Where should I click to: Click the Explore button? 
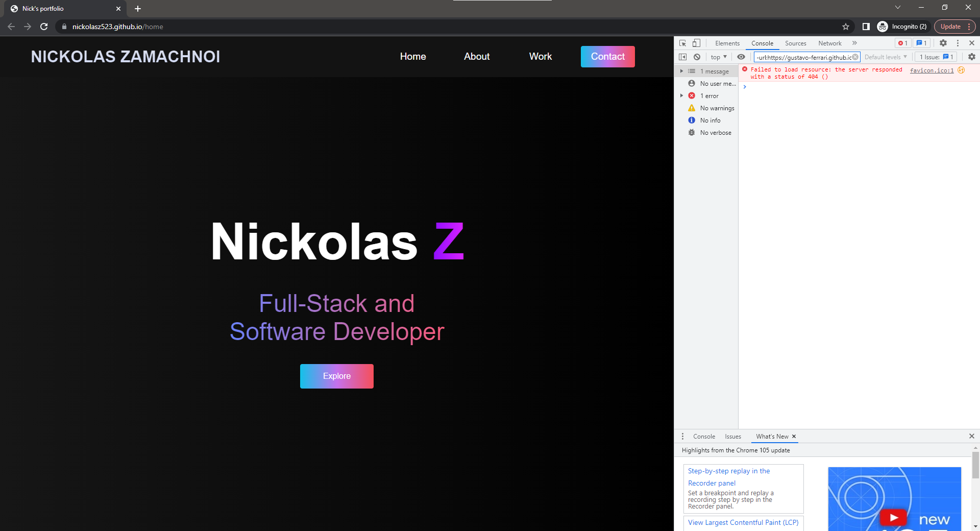pyautogui.click(x=336, y=376)
